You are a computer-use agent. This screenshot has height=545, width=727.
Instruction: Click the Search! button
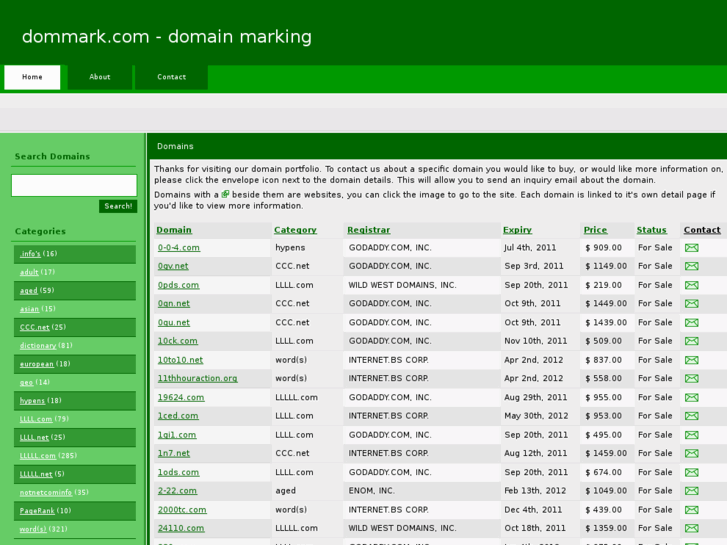click(118, 206)
